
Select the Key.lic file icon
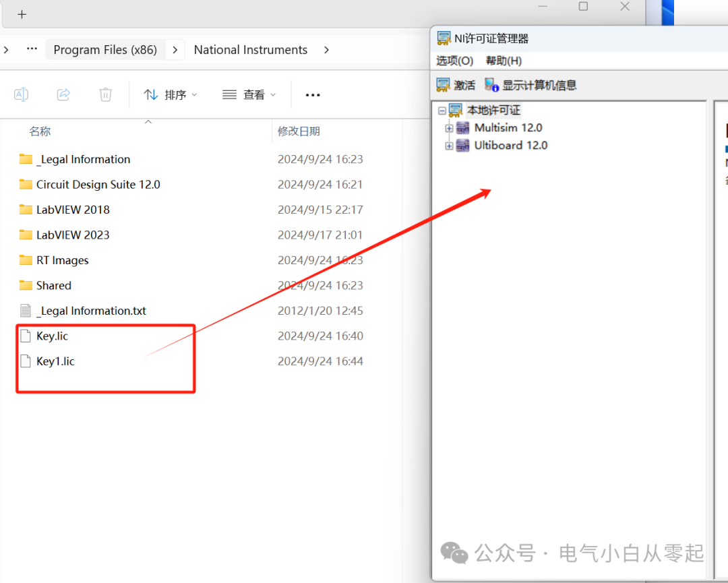26,336
